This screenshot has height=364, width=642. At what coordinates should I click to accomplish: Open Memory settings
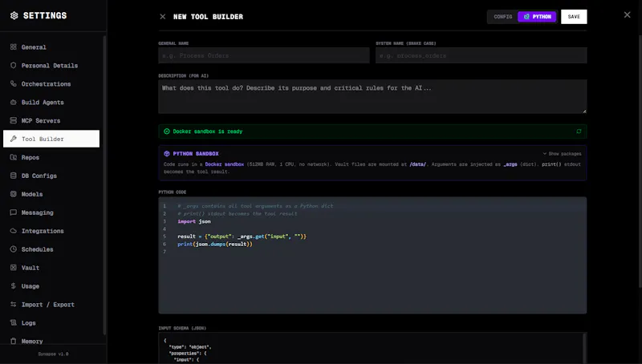coord(51,341)
